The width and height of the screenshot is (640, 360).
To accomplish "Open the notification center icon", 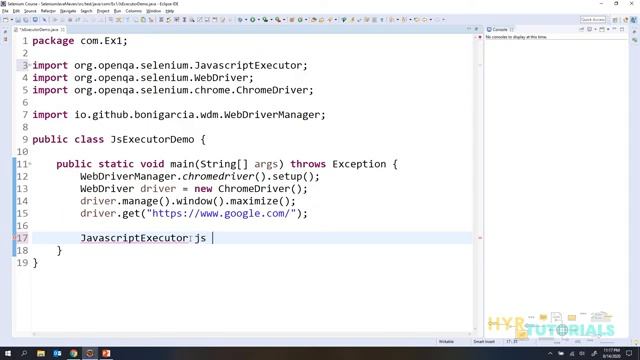I will pos(629,353).
